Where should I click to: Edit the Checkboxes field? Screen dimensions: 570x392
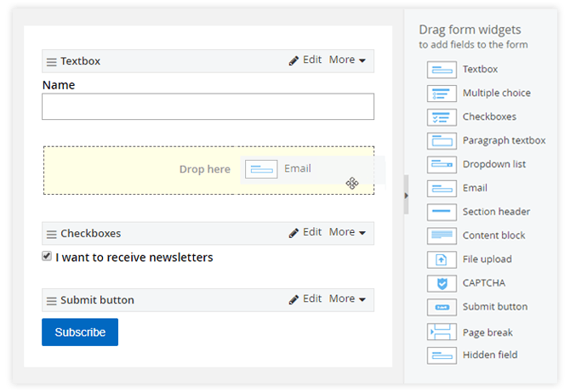coord(305,232)
